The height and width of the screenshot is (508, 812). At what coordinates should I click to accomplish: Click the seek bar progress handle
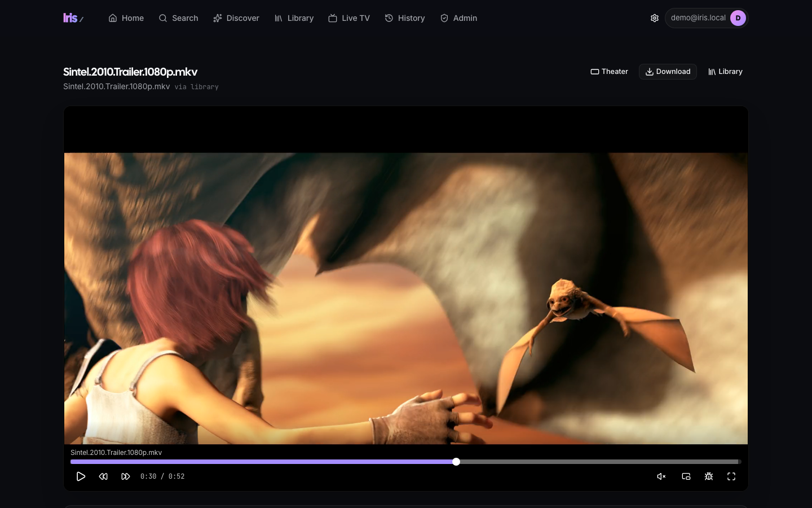[x=456, y=462]
